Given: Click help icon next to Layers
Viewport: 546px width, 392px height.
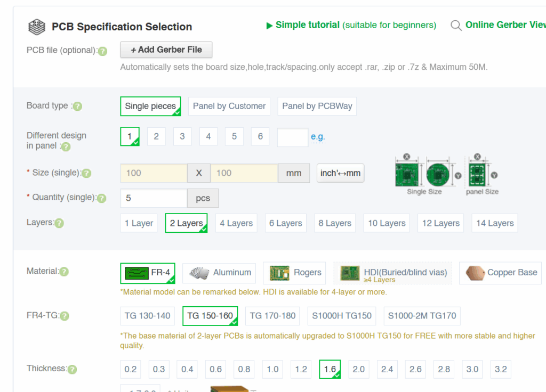Looking at the screenshot, I should click(59, 223).
